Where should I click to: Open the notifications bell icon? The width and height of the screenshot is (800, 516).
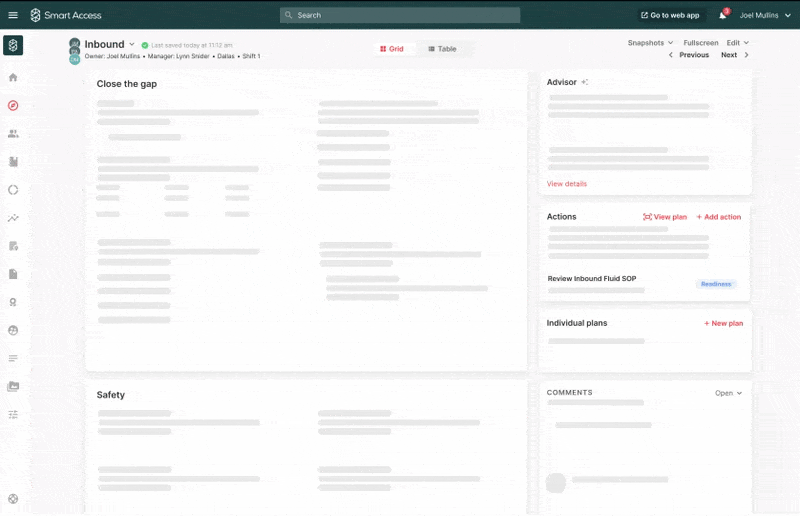click(x=723, y=15)
